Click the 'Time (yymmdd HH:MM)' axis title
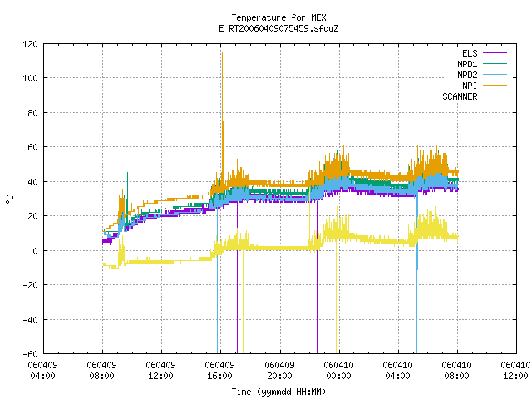532x399 pixels. (x=278, y=392)
